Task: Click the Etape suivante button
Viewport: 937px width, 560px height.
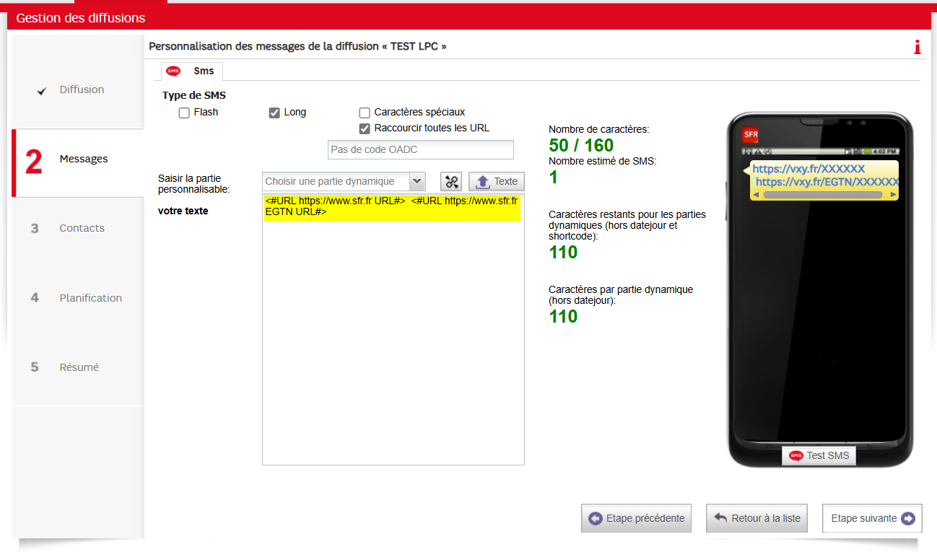Action: coord(872,518)
